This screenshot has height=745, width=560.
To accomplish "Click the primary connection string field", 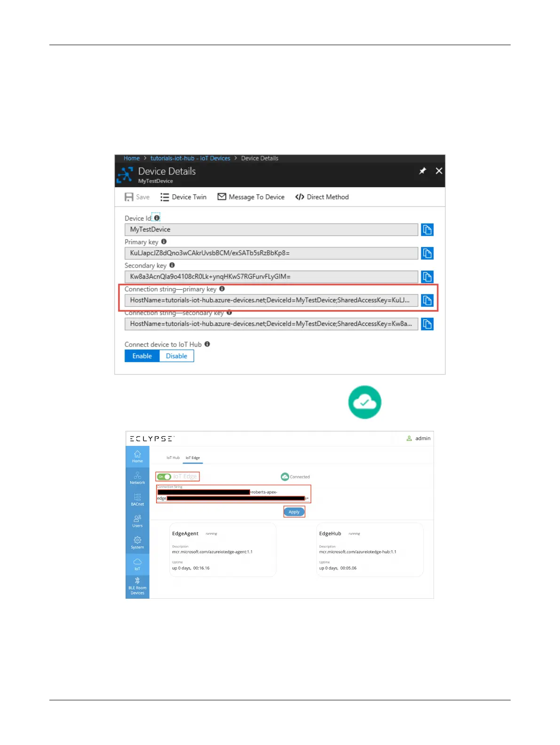I will 271,300.
